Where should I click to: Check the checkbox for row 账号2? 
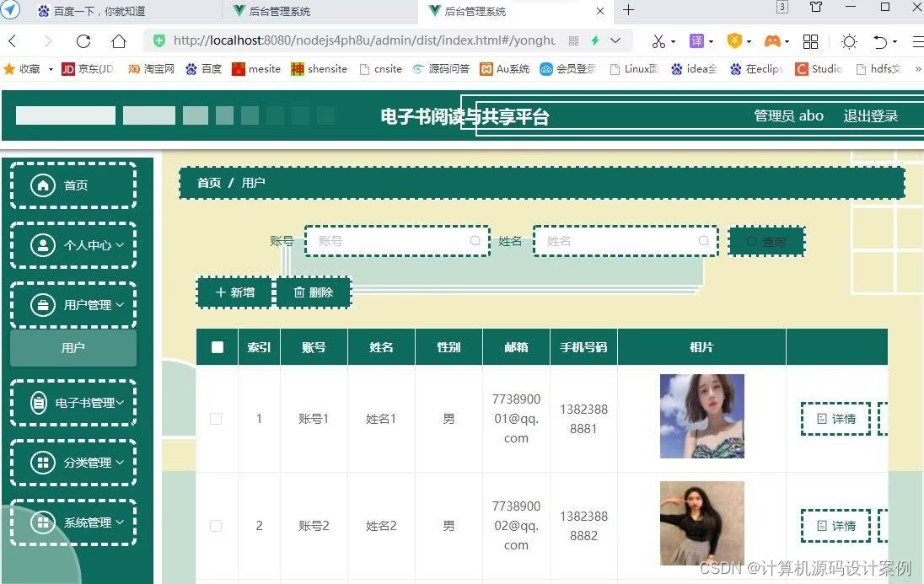tap(216, 526)
